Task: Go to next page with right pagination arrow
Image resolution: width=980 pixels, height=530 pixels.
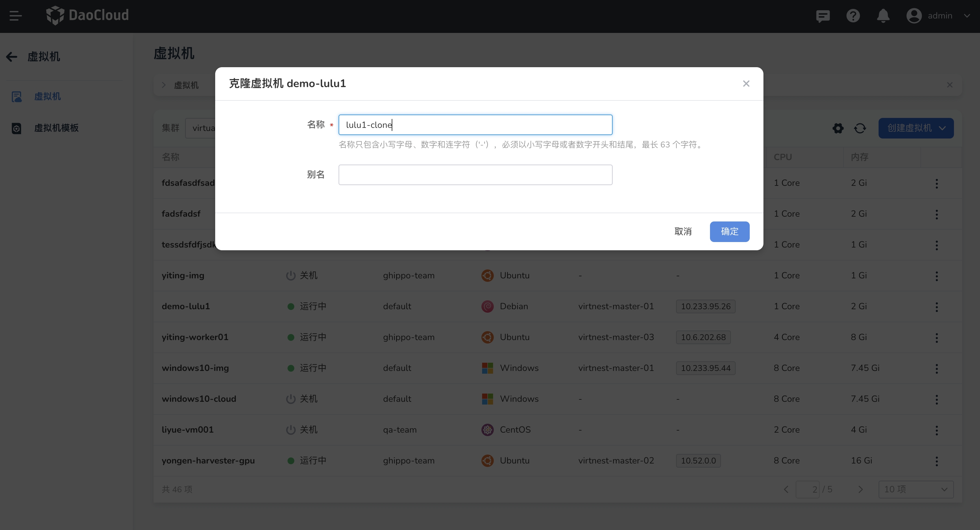Action: pos(861,489)
